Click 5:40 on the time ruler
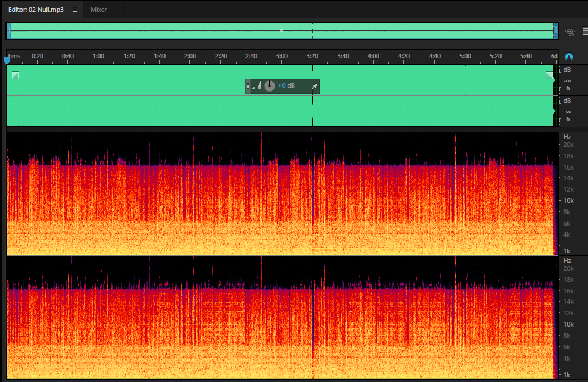Screen dimensions: 588x382 [x=526, y=56]
